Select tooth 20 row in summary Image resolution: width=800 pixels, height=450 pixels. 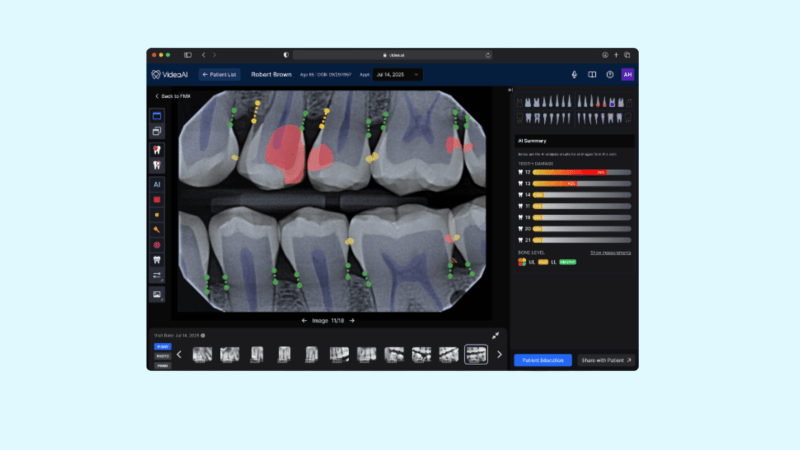[x=574, y=229]
